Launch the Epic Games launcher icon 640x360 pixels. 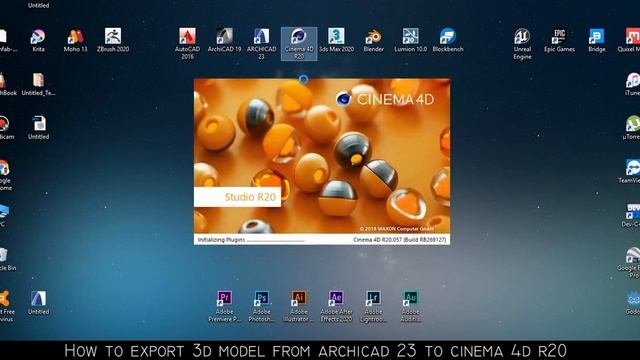click(x=559, y=40)
